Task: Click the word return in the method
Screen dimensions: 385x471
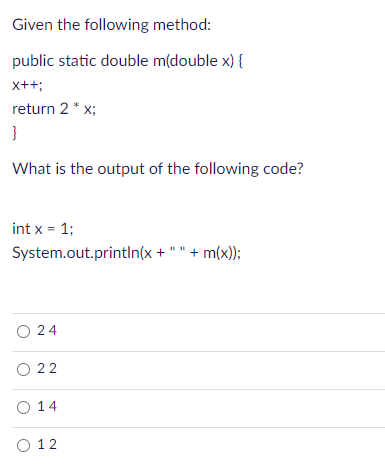Action: pos(34,109)
